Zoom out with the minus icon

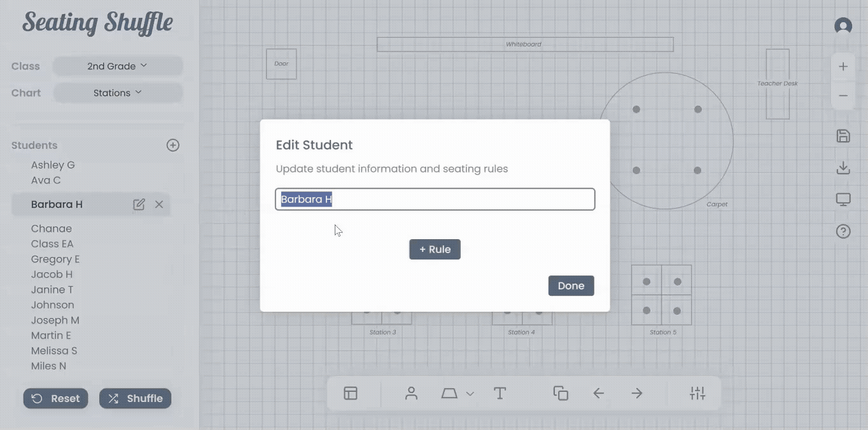843,96
